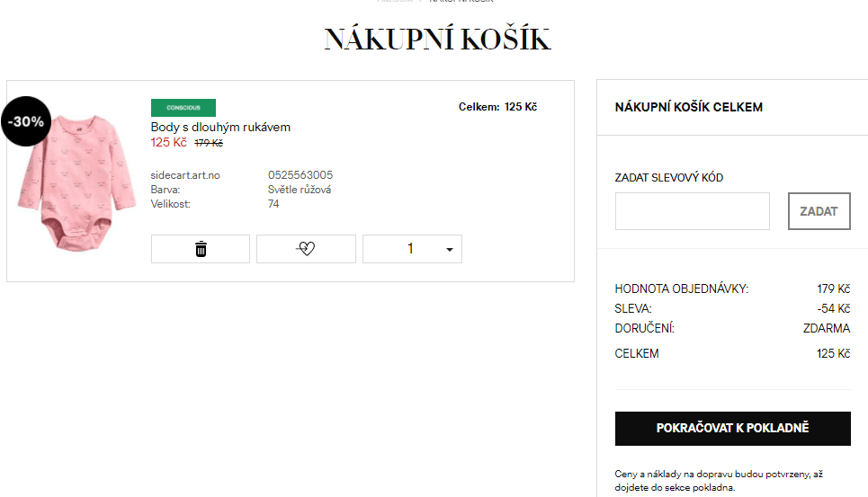Click the large NÁKUPNÍ KOŠÍK page heading

point(437,40)
